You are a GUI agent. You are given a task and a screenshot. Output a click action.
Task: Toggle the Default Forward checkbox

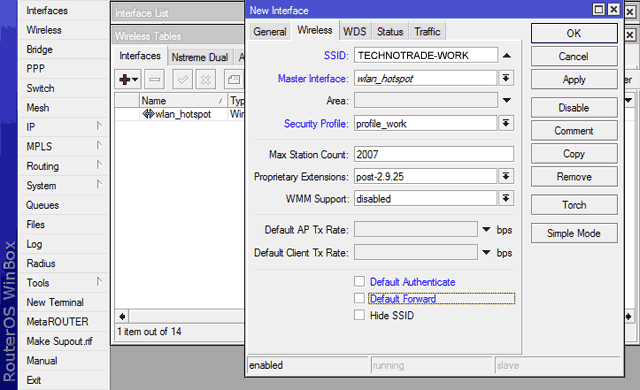click(359, 298)
